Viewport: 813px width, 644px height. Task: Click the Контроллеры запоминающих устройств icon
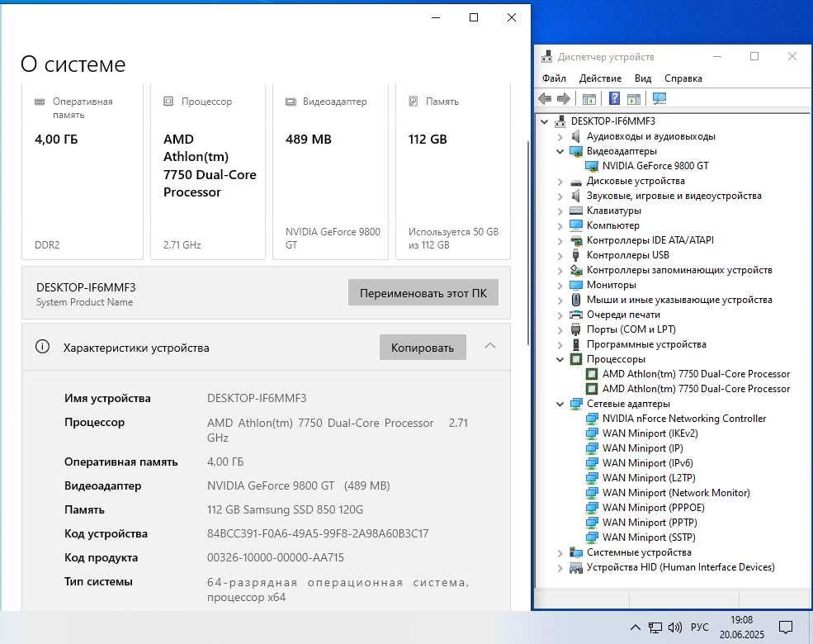(x=576, y=270)
